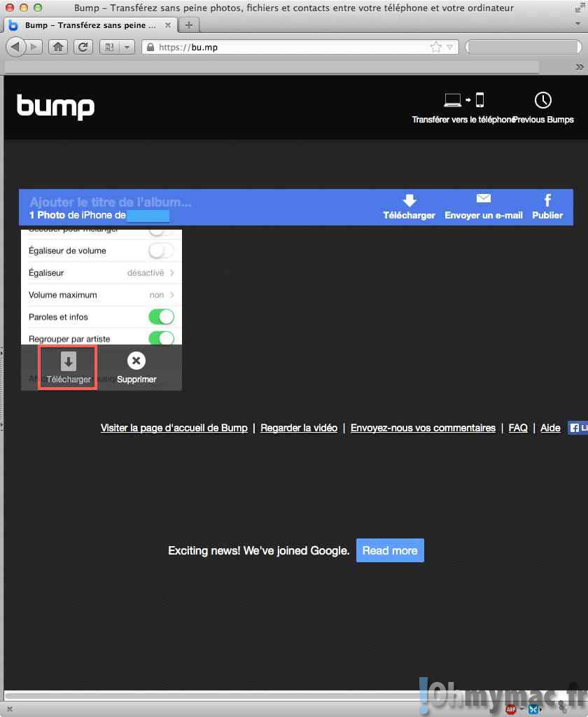Select the Bump browser tab

pyautogui.click(x=90, y=25)
